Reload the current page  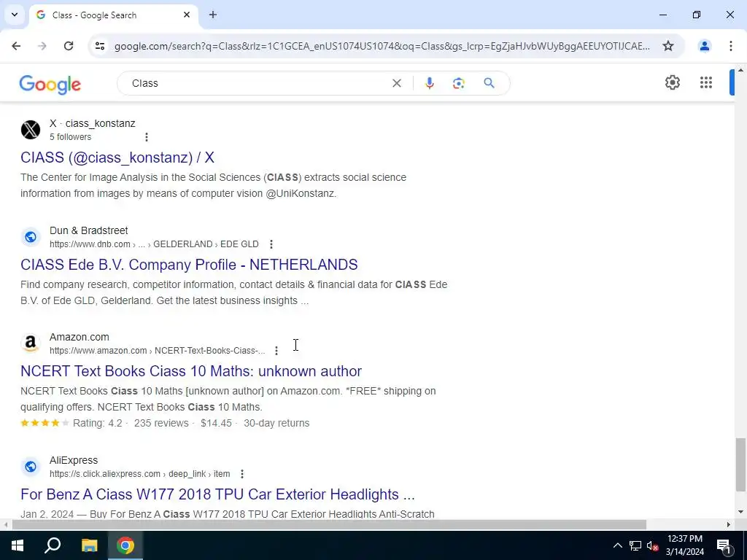pos(69,46)
